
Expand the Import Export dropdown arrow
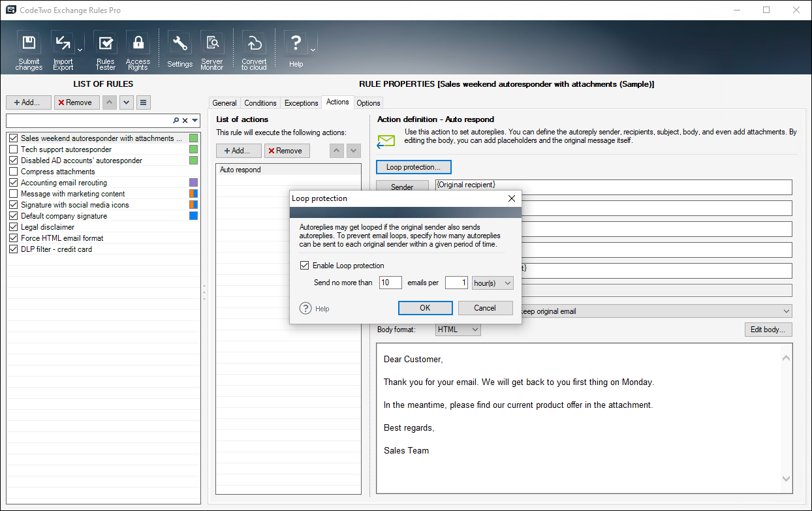80,50
